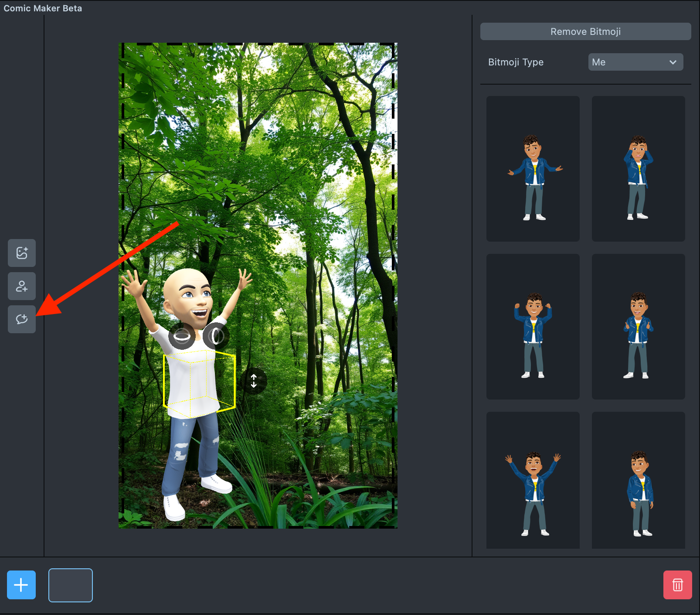Image resolution: width=700 pixels, height=615 pixels.
Task: Click the add background image icon
Action: (x=22, y=253)
